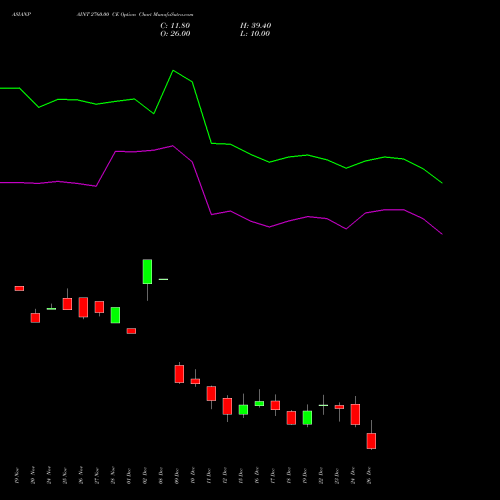Image resolution: width=500 pixels, height=500 pixels.
Task: Click the ASIANP symbol text in header
Action: pyautogui.click(x=21, y=15)
